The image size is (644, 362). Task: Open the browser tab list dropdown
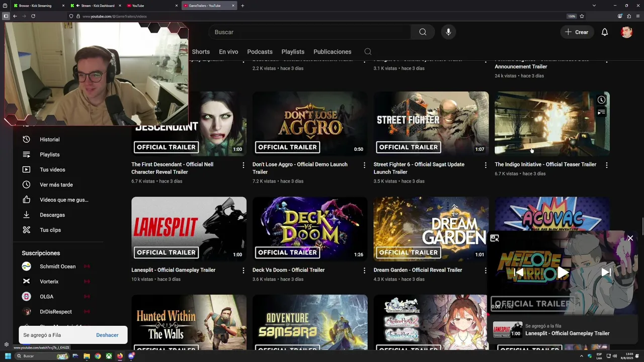click(x=594, y=6)
